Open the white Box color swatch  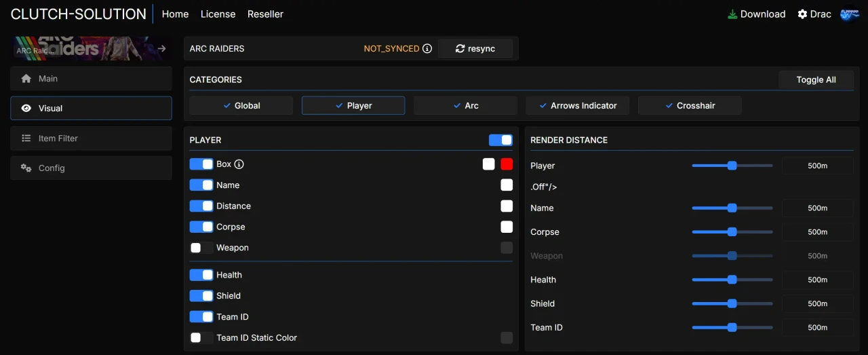click(489, 164)
